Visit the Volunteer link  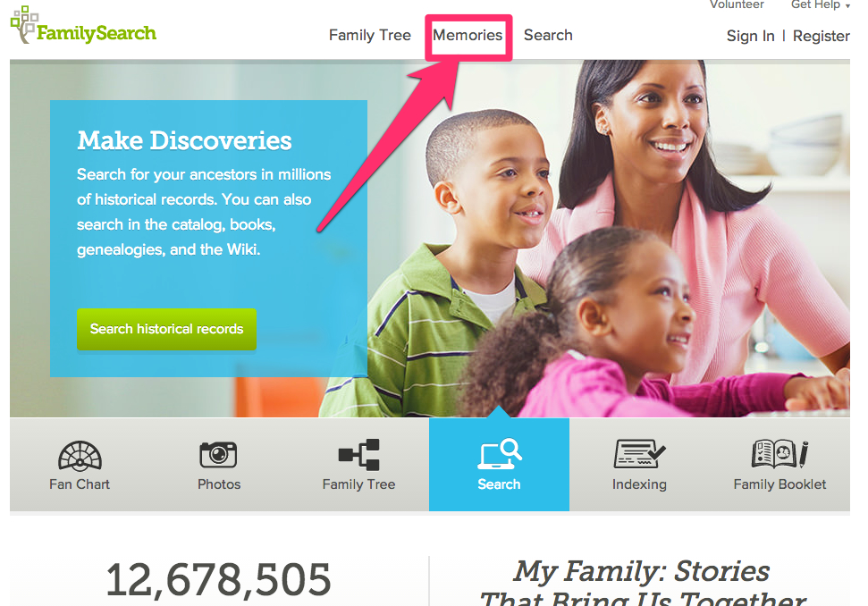[737, 4]
